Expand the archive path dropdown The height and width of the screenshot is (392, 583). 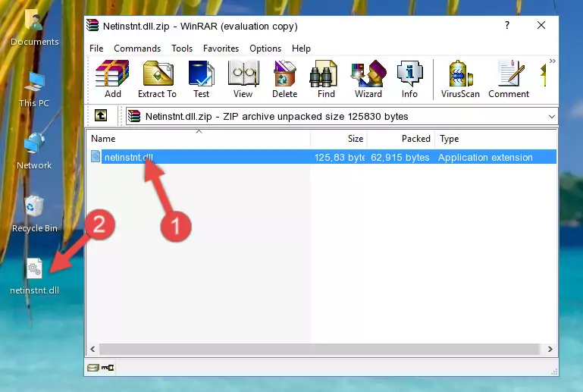(552, 117)
